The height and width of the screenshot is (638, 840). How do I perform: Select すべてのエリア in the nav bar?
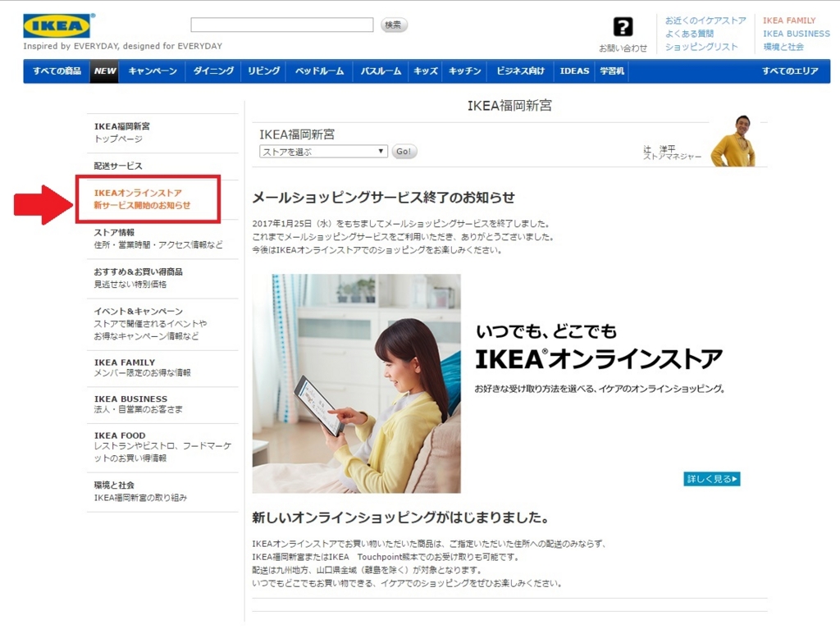pyautogui.click(x=790, y=71)
